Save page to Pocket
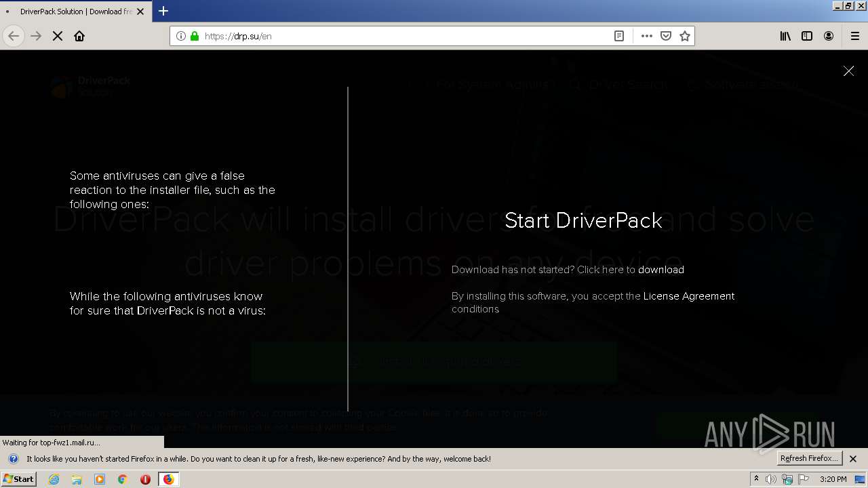This screenshot has width=868, height=488. pyautogui.click(x=666, y=36)
